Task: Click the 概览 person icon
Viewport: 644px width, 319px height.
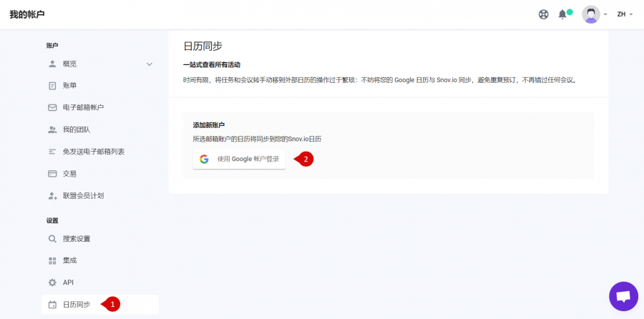Action: pos(52,64)
